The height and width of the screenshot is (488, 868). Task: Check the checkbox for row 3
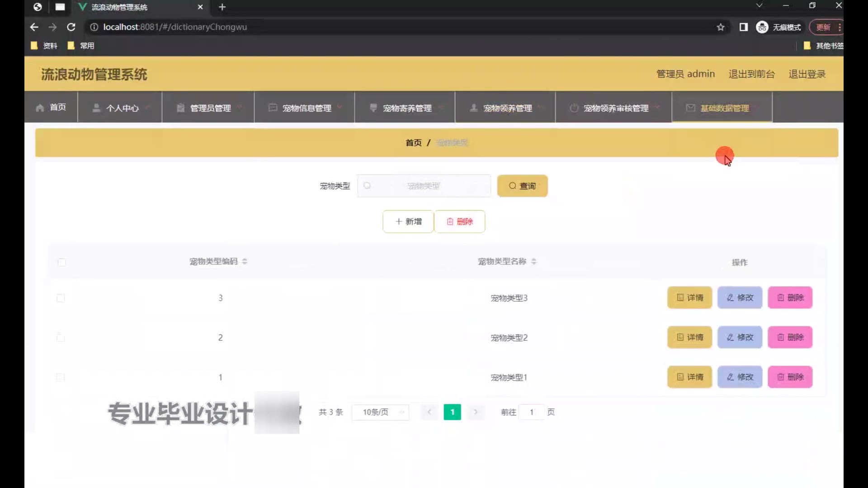pos(61,298)
